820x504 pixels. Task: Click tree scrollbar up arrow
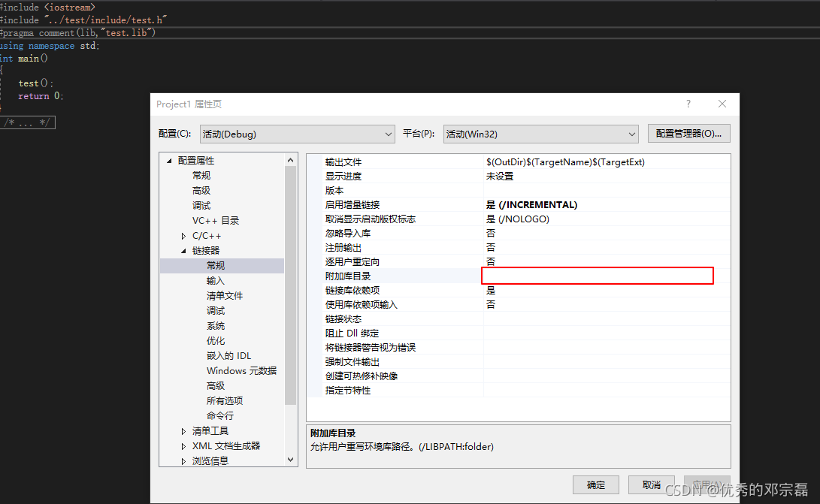pos(291,160)
